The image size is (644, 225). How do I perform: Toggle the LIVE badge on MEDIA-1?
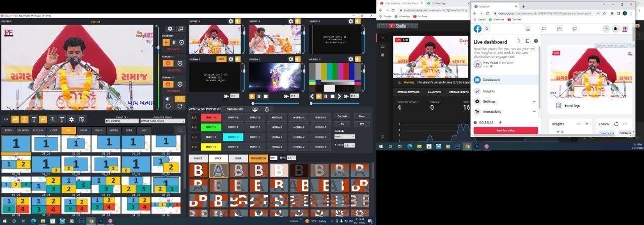221,59
